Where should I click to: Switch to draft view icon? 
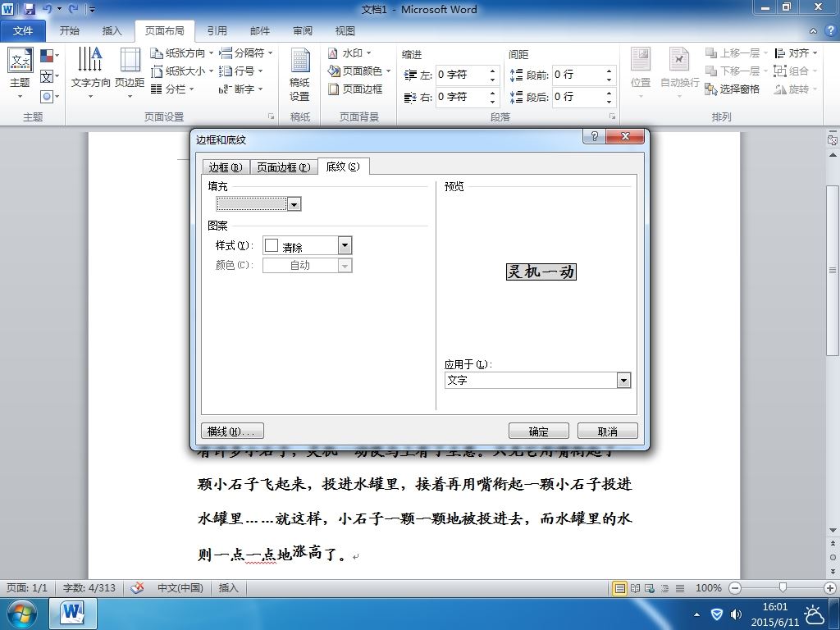680,588
